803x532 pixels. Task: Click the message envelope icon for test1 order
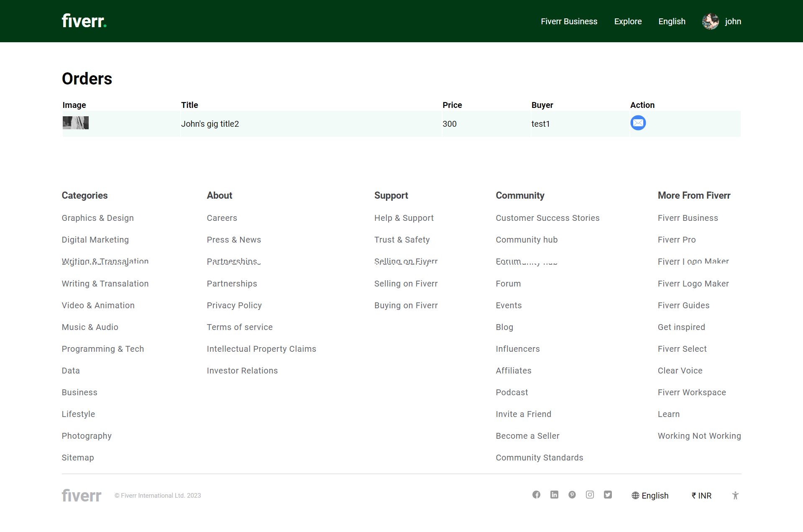click(638, 123)
